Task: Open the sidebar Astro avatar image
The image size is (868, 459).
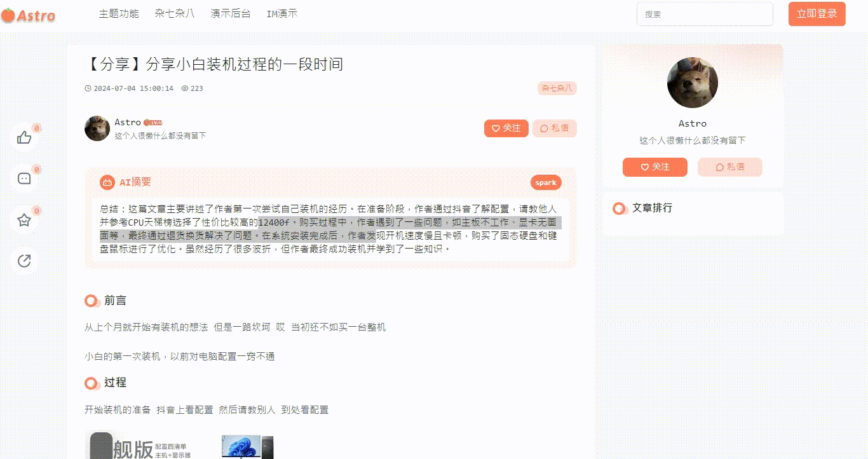Action: 692,83
